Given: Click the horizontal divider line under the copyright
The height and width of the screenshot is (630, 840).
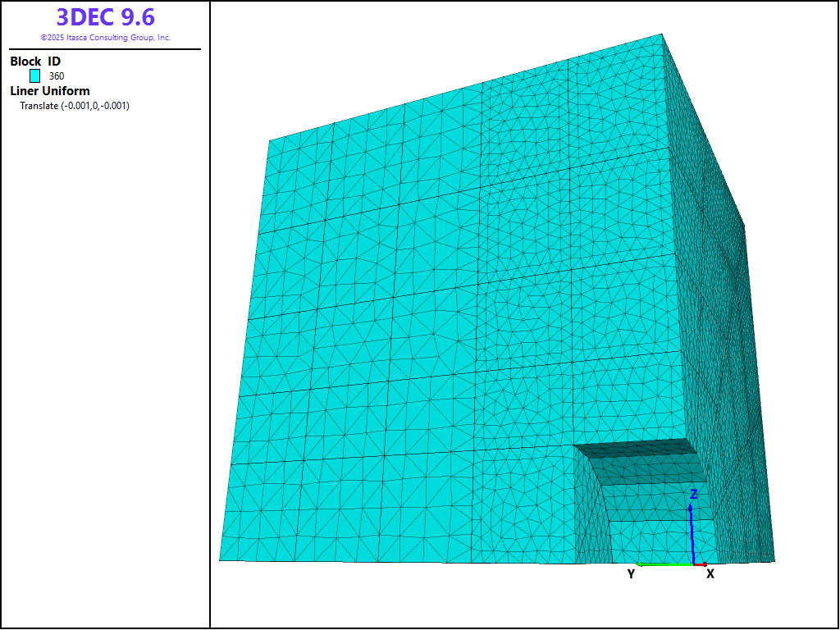Looking at the screenshot, I should (x=105, y=49).
